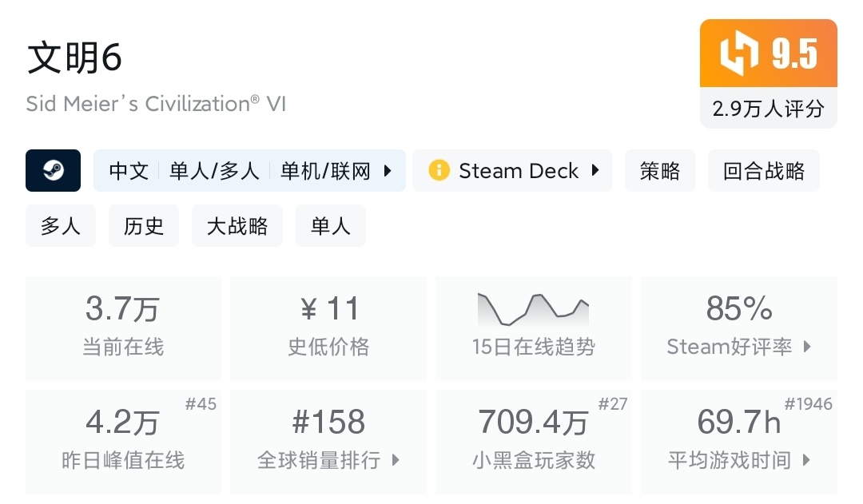Tap the 多人 genre tag

[61, 226]
